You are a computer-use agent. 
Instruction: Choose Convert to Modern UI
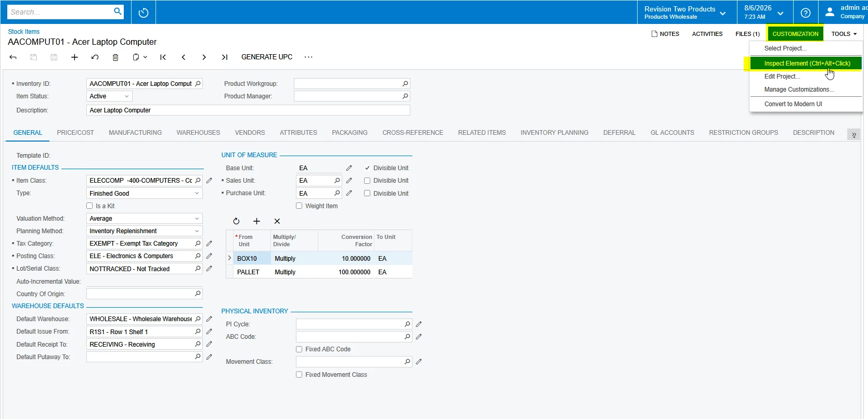pyautogui.click(x=806, y=104)
